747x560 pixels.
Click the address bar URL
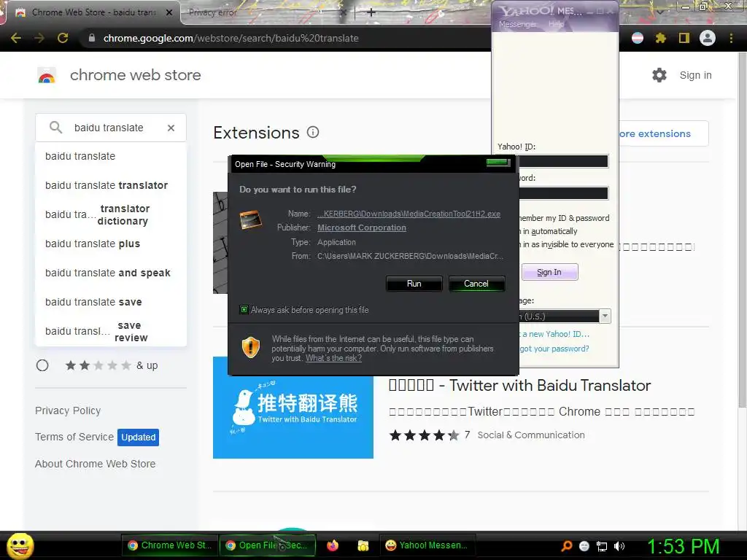(231, 38)
